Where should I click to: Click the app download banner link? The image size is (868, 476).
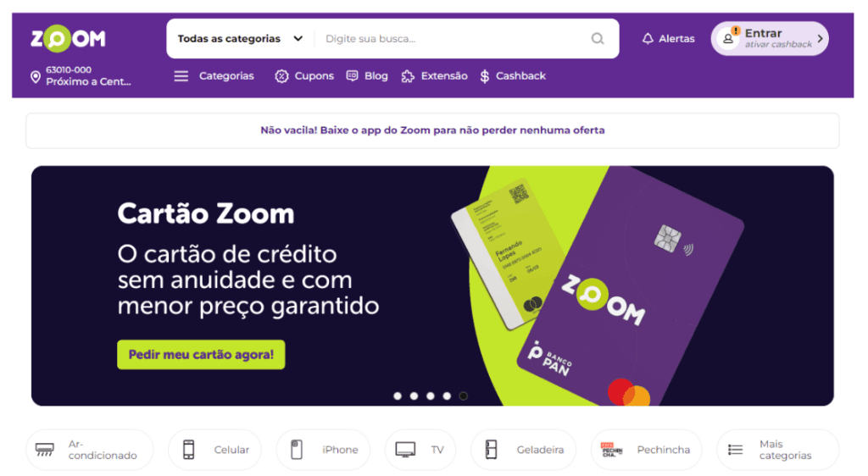[432, 130]
